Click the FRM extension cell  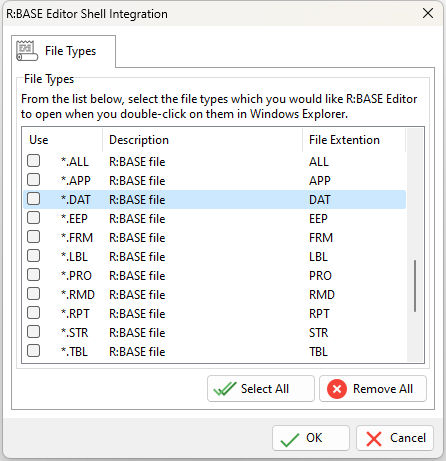[321, 238]
